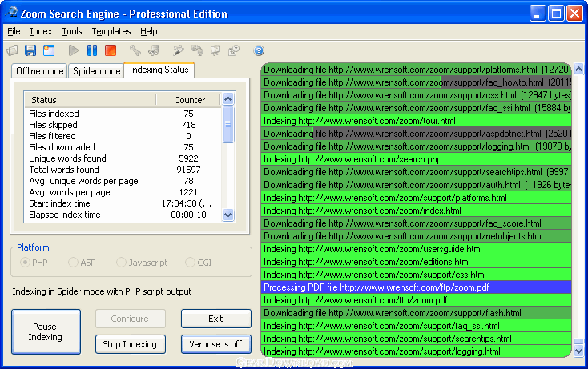The image size is (588, 369).
Task: Click the Processing PDF file zoom.pdf log line
Action: 417,287
